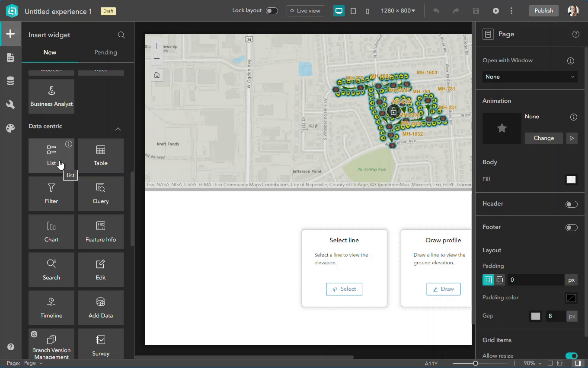Open the Data panel cylinder icon
Image resolution: width=588 pixels, height=368 pixels.
click(10, 81)
